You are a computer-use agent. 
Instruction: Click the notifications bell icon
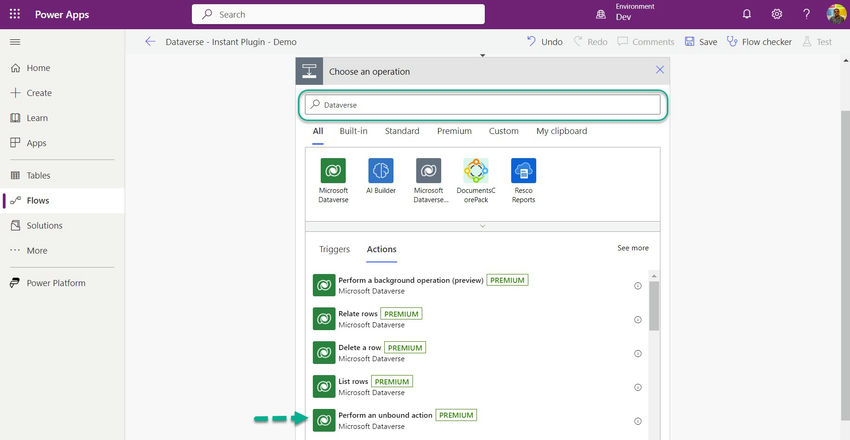pos(746,14)
